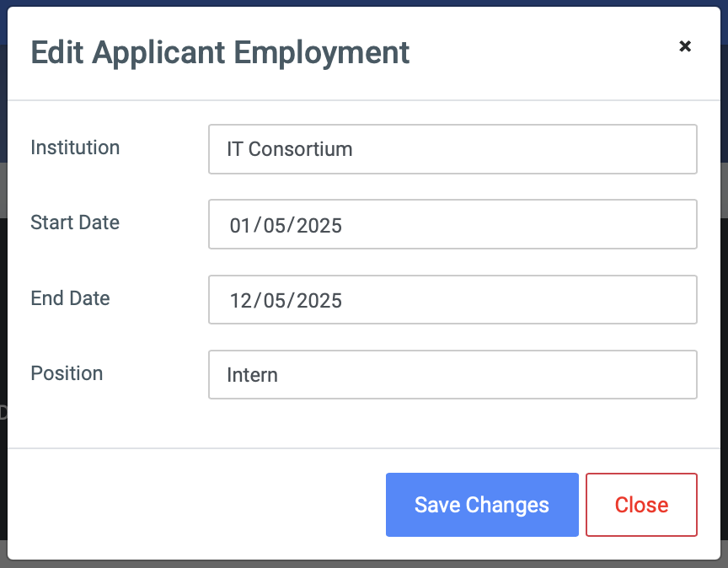The height and width of the screenshot is (568, 728).
Task: Select the first 01 segment of Start Date
Action: 240,226
